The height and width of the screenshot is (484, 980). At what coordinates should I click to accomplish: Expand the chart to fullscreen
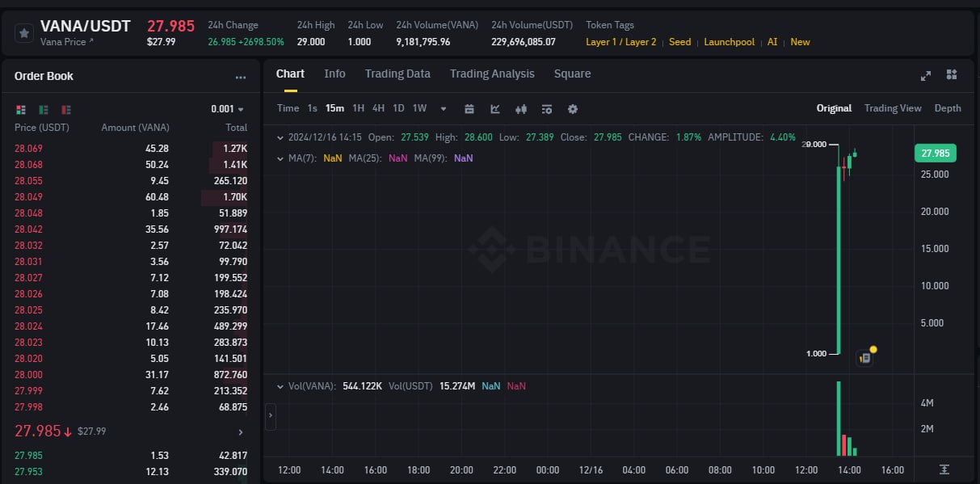click(926, 75)
